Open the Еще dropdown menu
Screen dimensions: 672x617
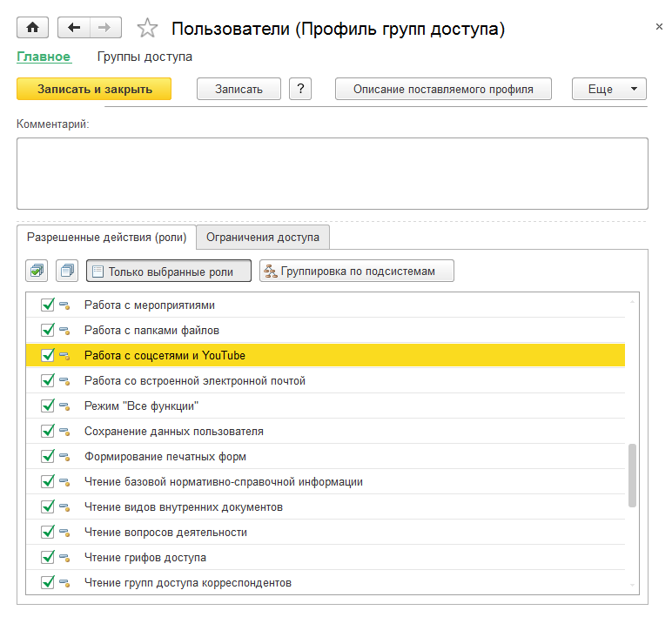[x=609, y=89]
